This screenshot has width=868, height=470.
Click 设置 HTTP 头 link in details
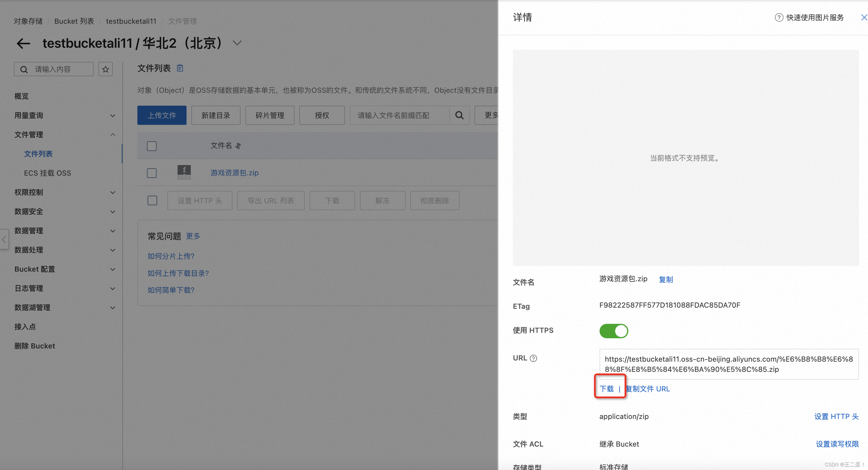836,416
